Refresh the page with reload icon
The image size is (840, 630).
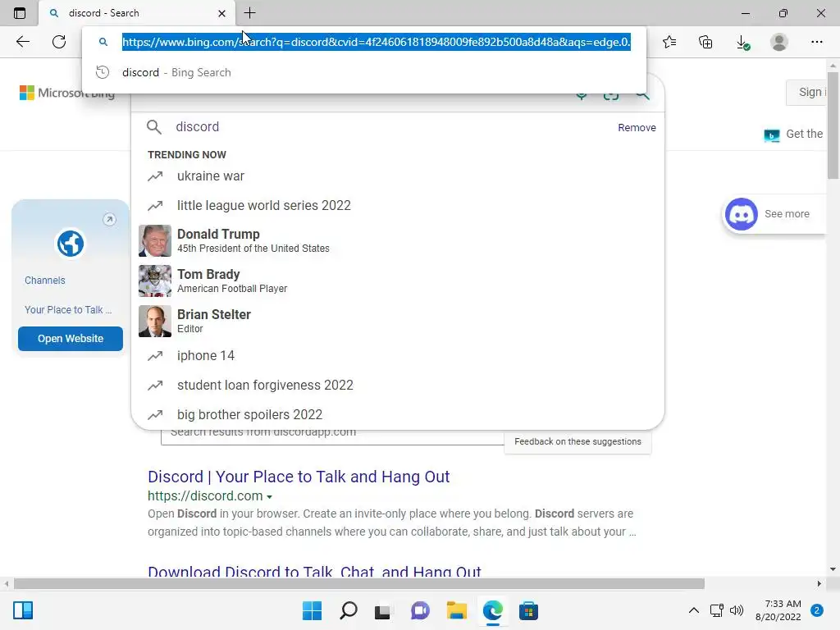[59, 42]
